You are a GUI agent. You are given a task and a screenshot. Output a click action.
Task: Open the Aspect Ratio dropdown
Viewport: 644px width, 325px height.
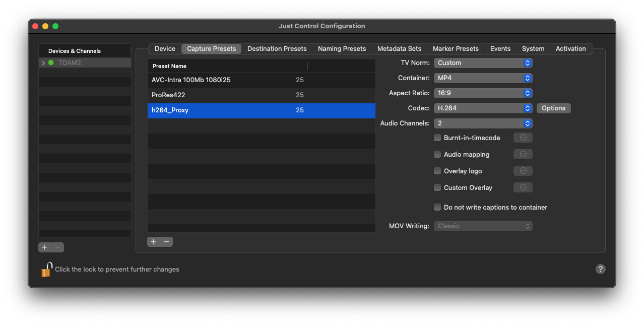[483, 93]
